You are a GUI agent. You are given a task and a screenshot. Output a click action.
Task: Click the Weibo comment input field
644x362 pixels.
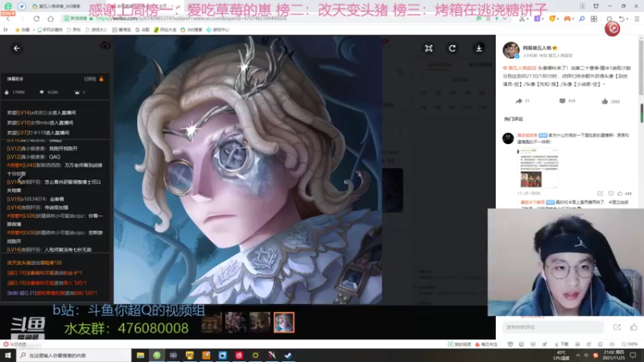(x=553, y=327)
